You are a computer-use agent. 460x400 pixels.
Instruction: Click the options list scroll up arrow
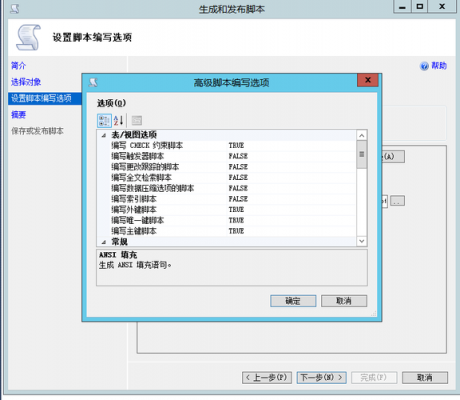tap(362, 135)
